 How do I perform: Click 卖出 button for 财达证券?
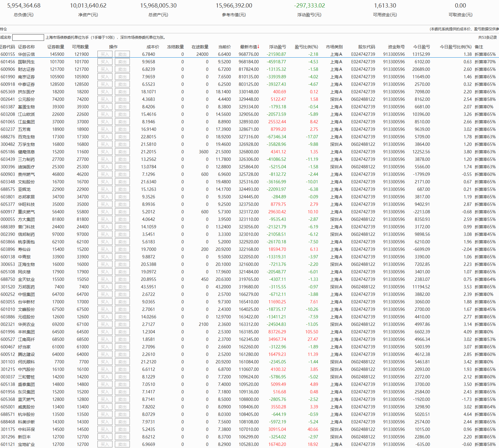[x=122, y=69]
